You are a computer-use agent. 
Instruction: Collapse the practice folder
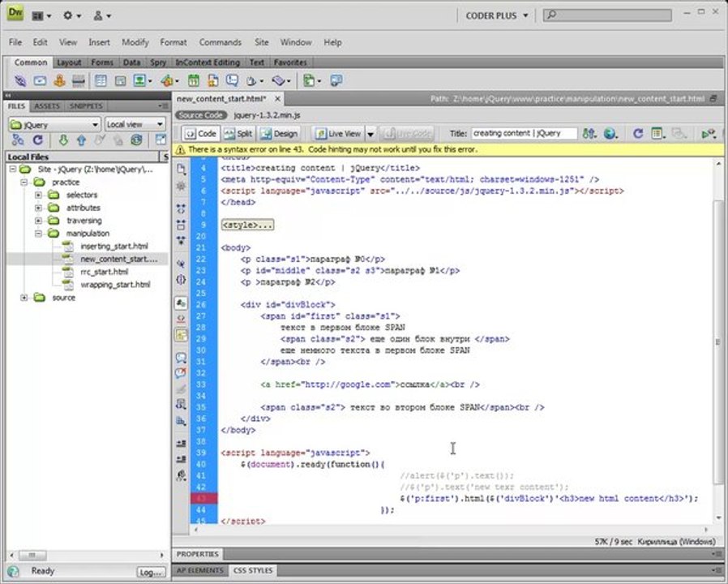click(24, 182)
